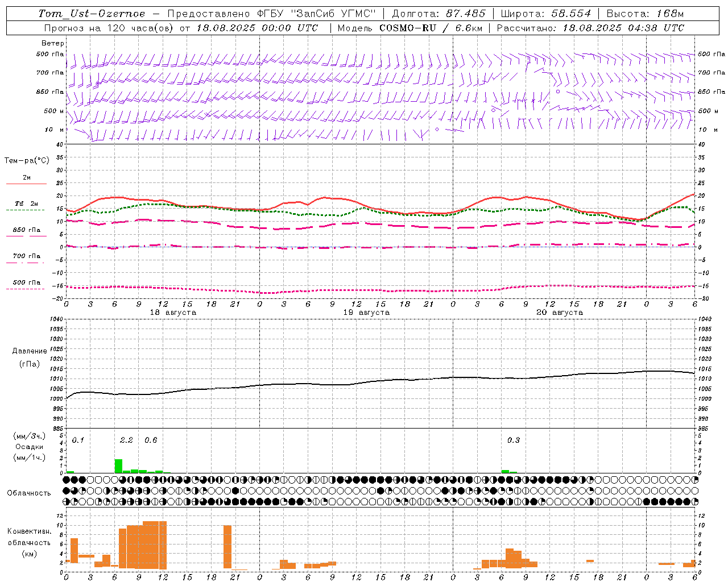The height and width of the screenshot is (582, 728).
Task: Click the 2.2 precipitation total value
Action: tap(126, 440)
